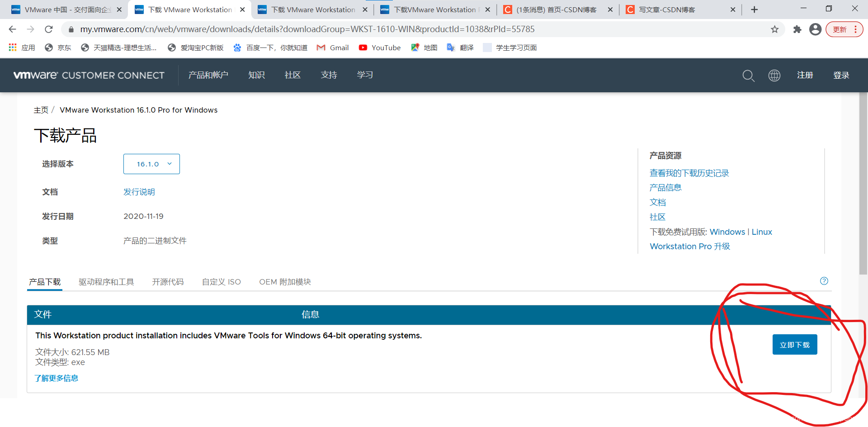Image resolution: width=868 pixels, height=427 pixels.
Task: Open the 翻译 translate bookmark
Action: pos(460,47)
